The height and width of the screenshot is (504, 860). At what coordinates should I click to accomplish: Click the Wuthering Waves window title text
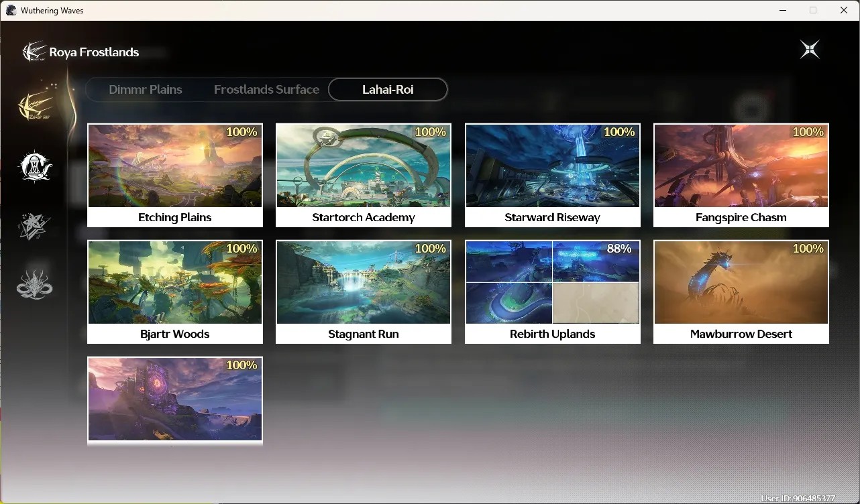click(52, 10)
